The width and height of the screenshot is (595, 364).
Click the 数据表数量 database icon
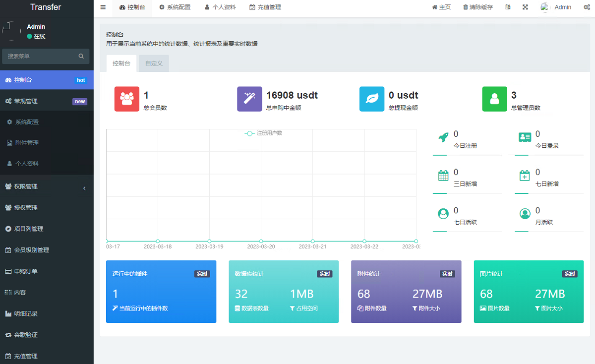(238, 308)
